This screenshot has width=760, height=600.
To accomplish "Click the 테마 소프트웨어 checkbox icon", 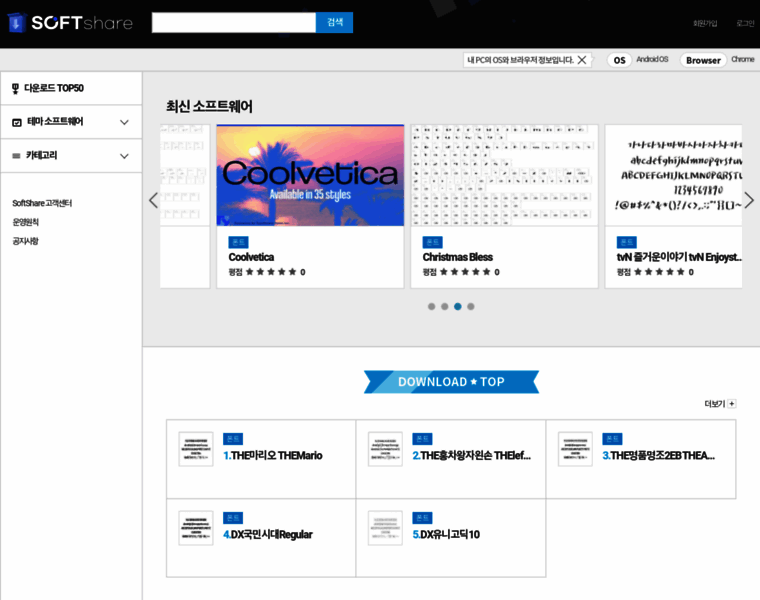I will pos(16,123).
